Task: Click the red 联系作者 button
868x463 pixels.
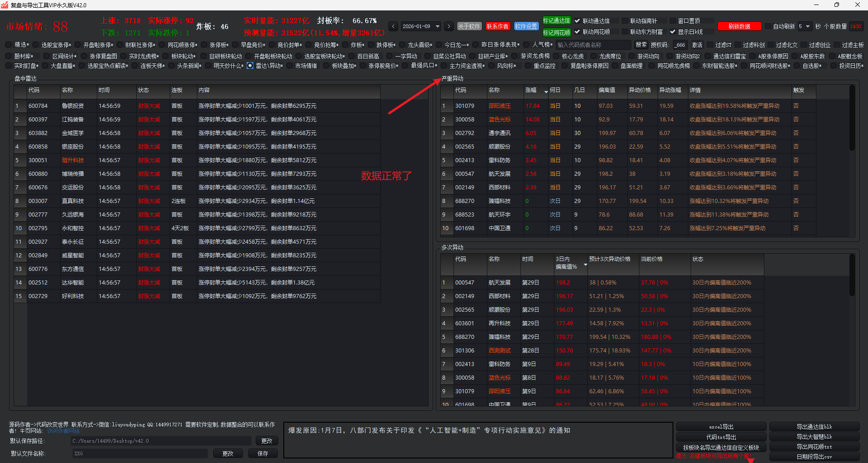Action: point(497,26)
